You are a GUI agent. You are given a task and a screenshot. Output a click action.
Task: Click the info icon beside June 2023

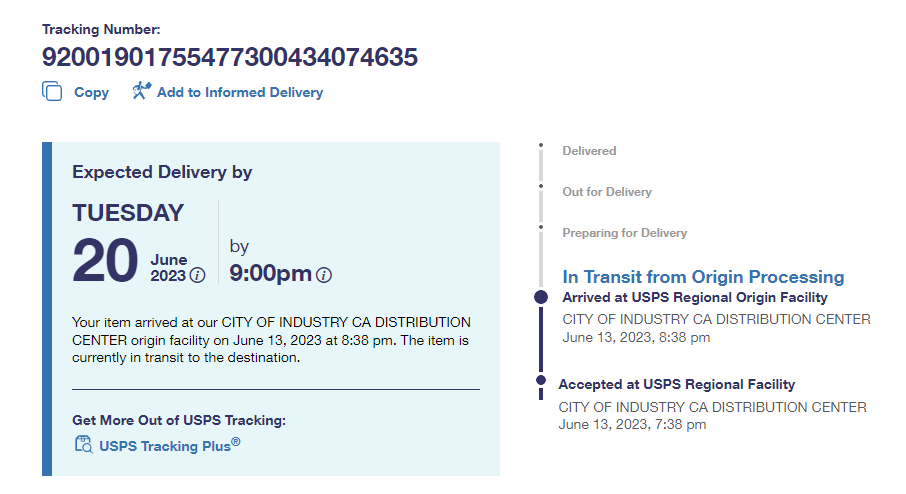198,275
